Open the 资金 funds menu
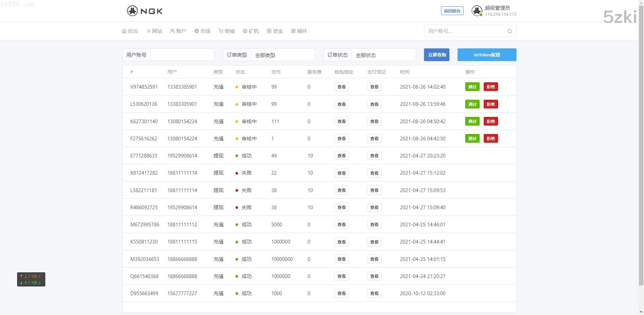This screenshot has height=315, width=644. point(275,31)
